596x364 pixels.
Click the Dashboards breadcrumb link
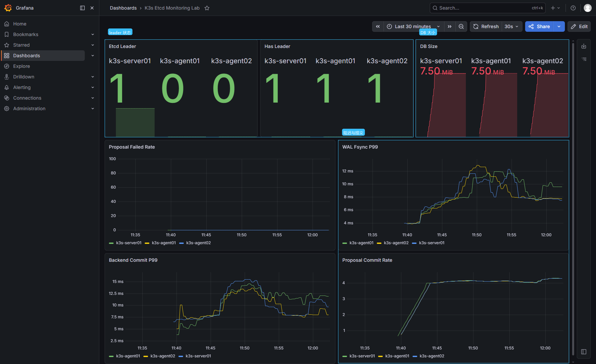(123, 8)
